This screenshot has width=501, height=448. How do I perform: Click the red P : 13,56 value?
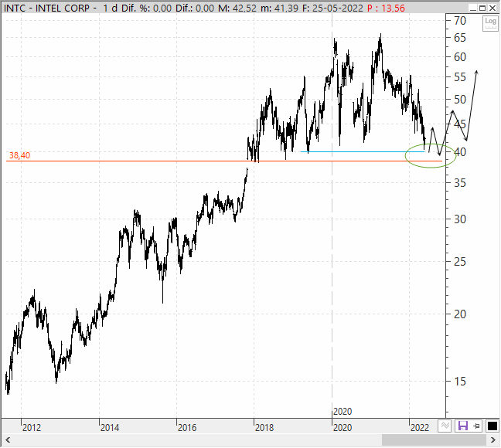click(x=386, y=8)
